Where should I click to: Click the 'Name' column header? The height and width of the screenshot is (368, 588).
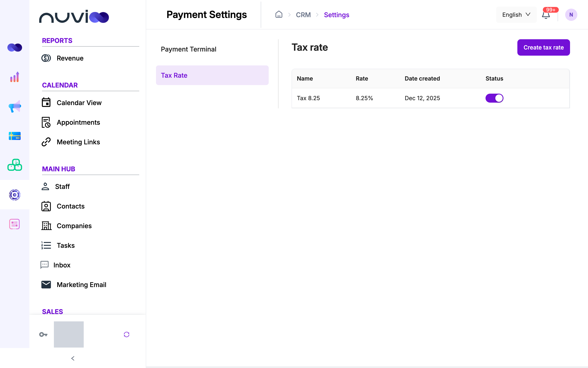point(305,79)
